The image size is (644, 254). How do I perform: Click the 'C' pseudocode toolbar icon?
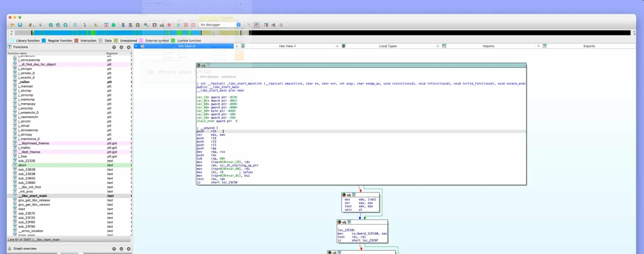(256, 25)
